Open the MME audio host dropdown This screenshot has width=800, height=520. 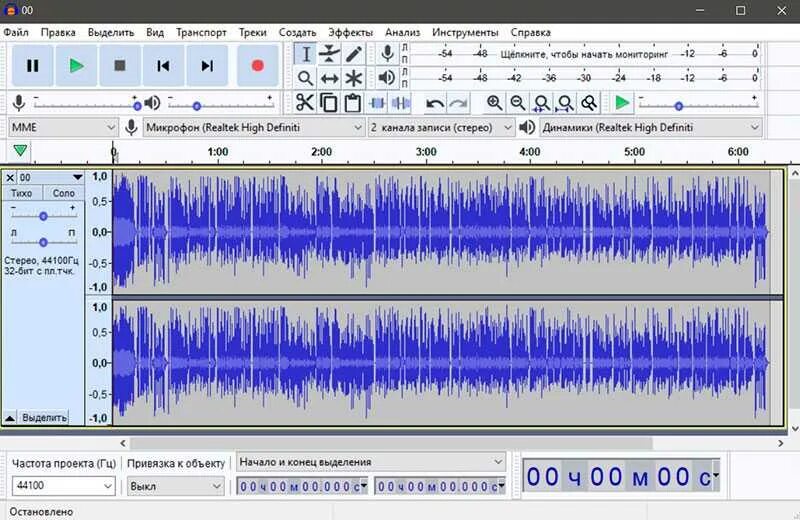click(63, 127)
